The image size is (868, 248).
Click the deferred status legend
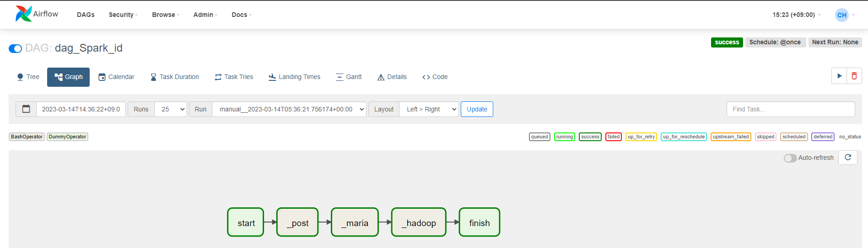coord(823,137)
